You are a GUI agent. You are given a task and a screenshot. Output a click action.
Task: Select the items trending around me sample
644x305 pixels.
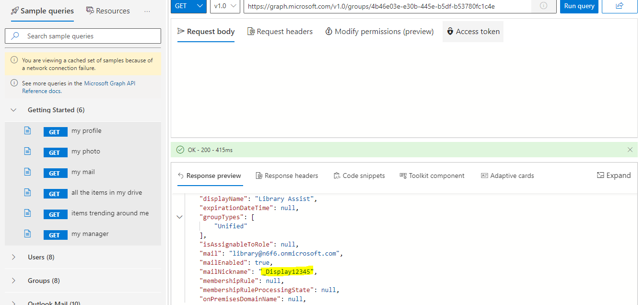83,213
